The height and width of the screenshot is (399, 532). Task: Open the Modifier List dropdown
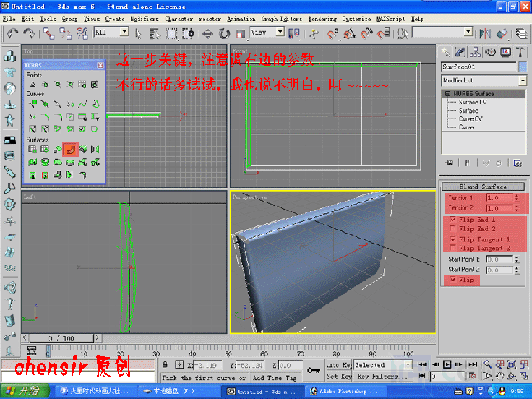[x=523, y=81]
